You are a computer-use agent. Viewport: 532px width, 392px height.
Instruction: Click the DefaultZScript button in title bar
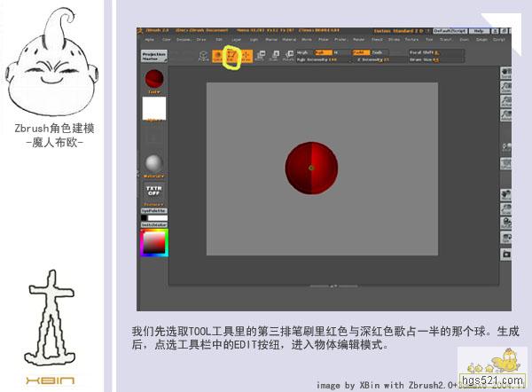click(x=450, y=31)
